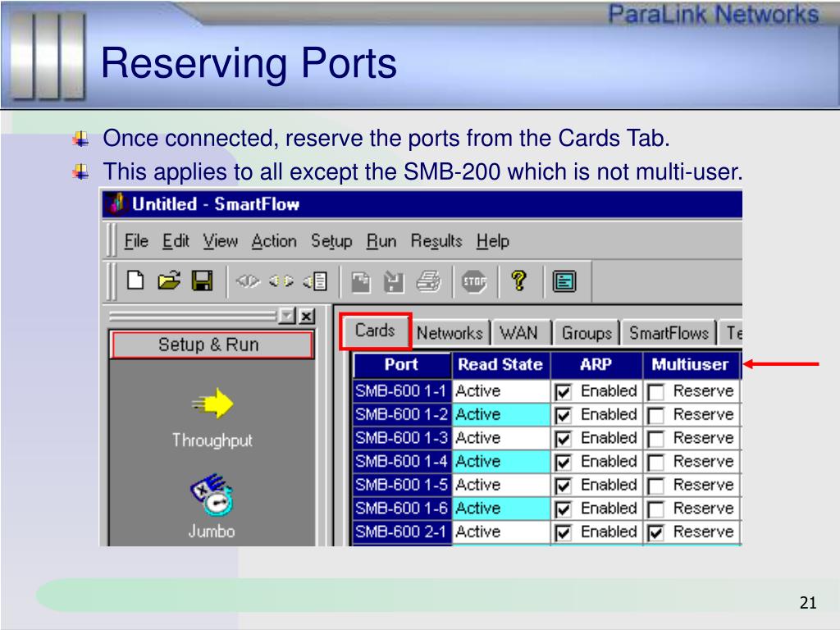840x630 pixels.
Task: Click Active read state of SMB-600 1-2
Action: click(x=501, y=414)
